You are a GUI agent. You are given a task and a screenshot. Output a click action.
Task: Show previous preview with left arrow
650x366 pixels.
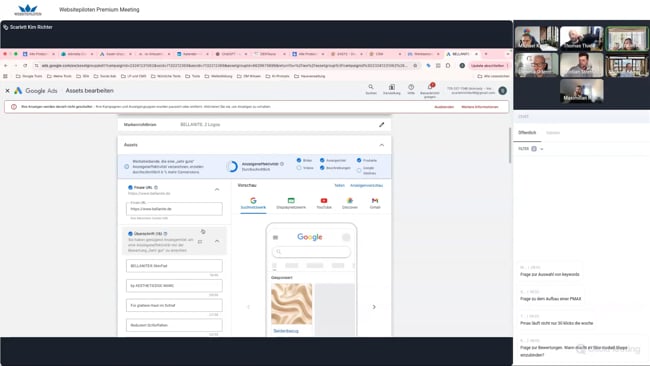pyautogui.click(x=248, y=307)
